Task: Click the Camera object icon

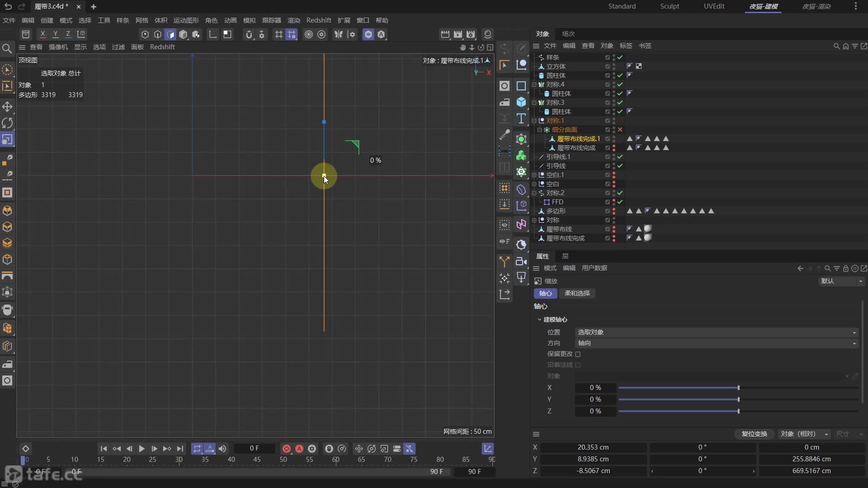Action: point(521,261)
